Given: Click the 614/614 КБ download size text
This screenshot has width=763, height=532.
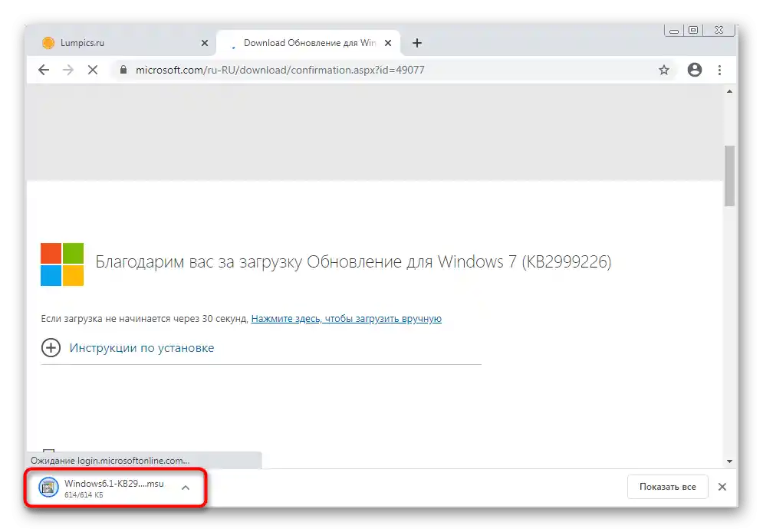Looking at the screenshot, I should point(84,495).
